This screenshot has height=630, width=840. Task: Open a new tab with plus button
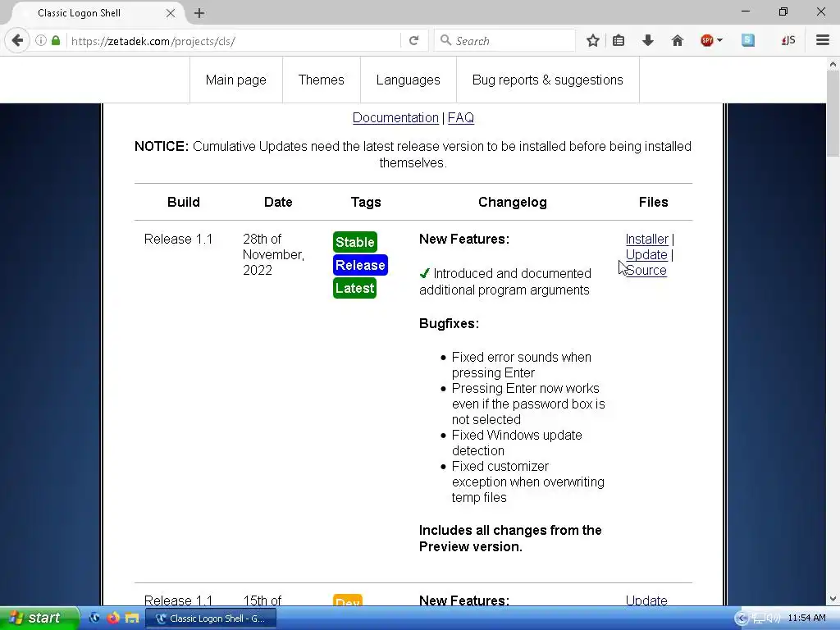(x=199, y=13)
